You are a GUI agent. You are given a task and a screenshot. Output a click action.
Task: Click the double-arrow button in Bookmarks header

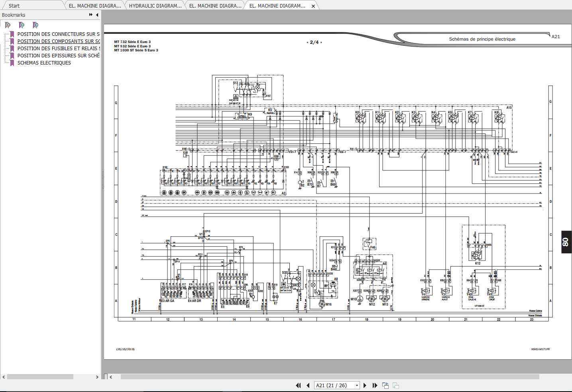click(91, 15)
